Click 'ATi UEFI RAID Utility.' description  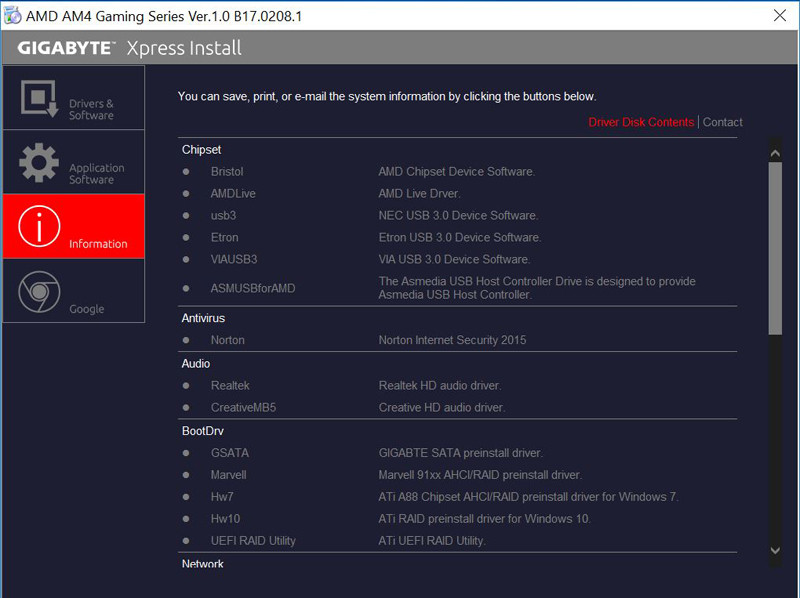432,541
